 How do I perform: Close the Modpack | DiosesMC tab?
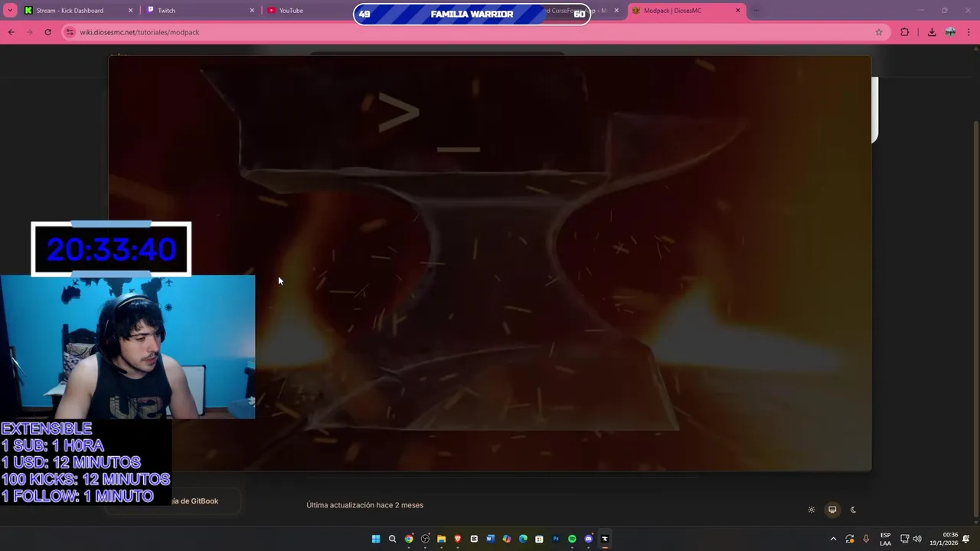738,11
